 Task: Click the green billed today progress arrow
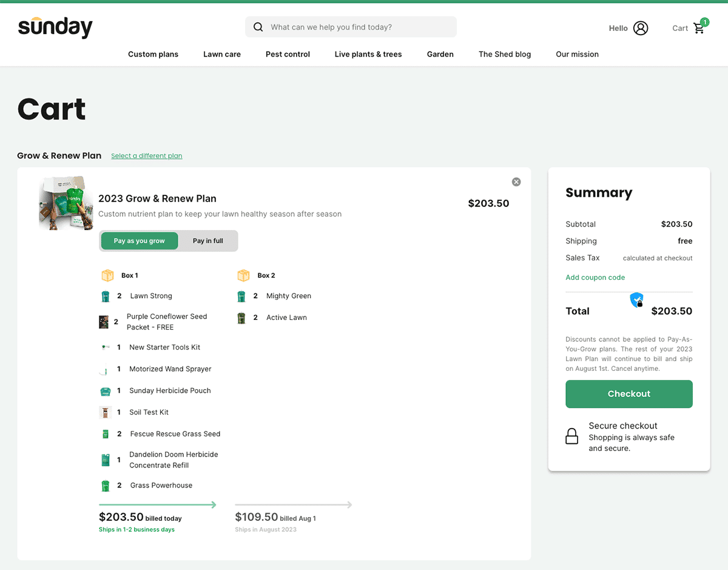(158, 504)
